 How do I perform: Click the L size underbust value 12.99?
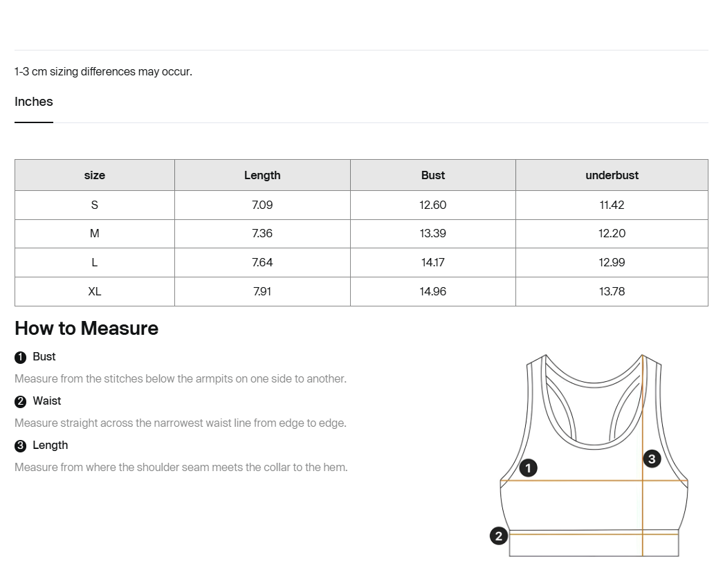(612, 262)
